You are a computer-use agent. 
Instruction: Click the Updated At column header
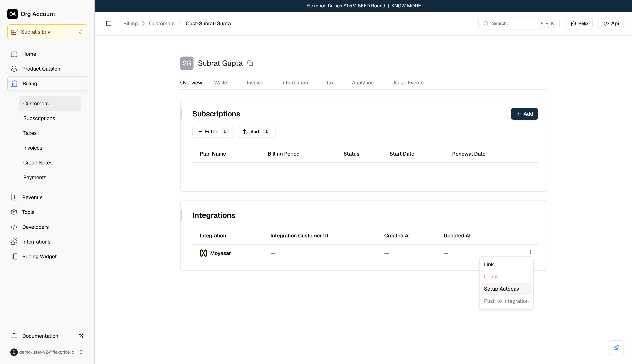(457, 236)
